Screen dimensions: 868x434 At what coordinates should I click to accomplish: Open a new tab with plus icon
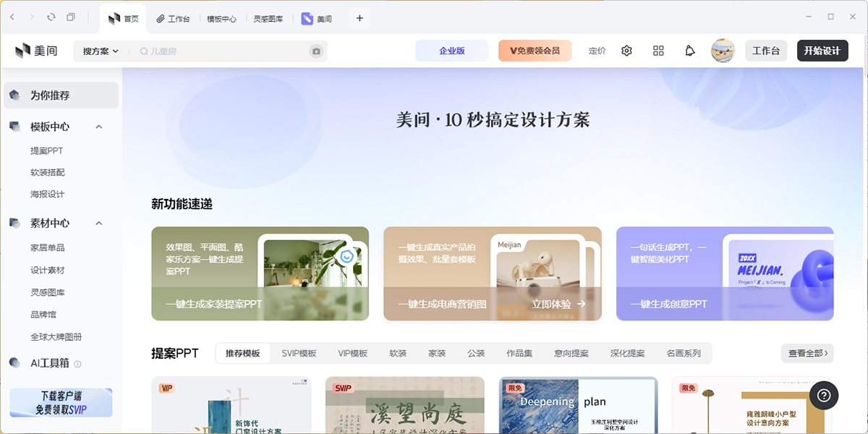coord(359,18)
